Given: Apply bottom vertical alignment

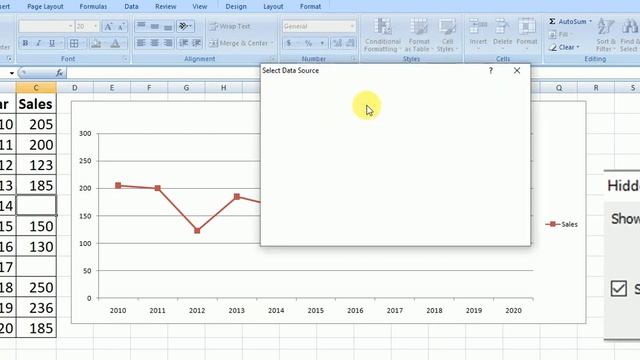Looking at the screenshot, I should (168, 26).
